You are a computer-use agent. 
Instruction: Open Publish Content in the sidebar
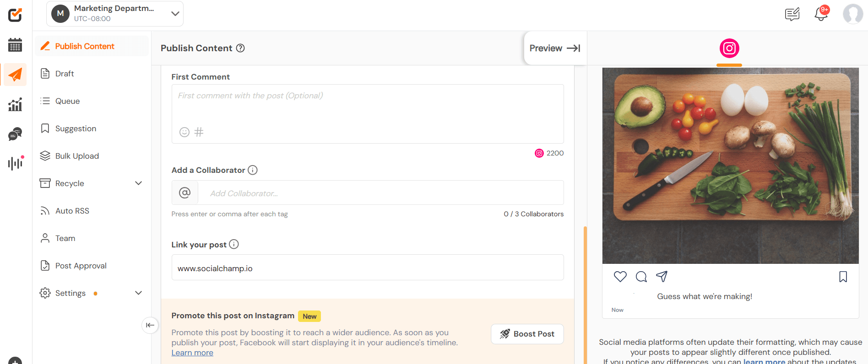[x=92, y=46]
